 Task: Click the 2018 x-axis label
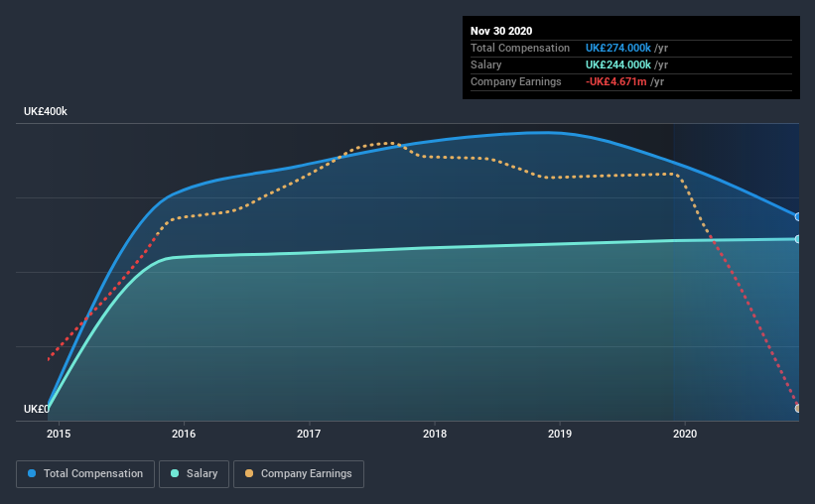click(435, 434)
